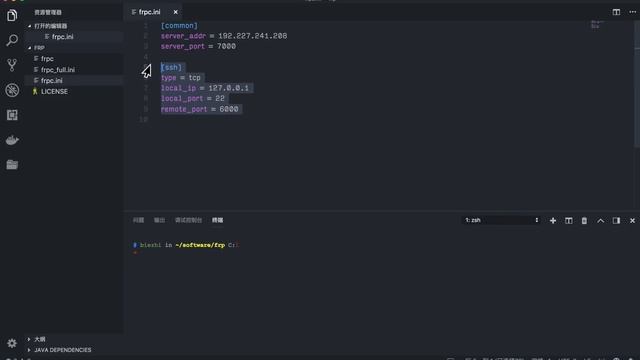
Task: Open the Debug view with bug icon
Action: click(x=12, y=90)
